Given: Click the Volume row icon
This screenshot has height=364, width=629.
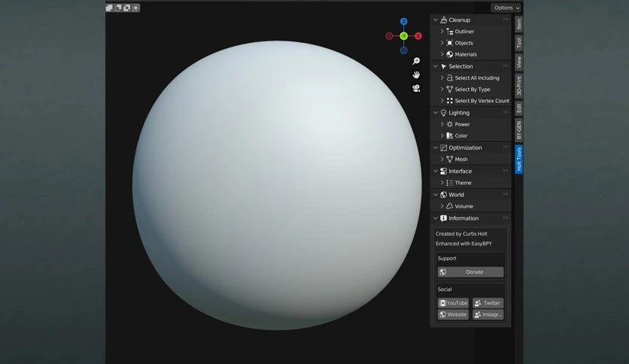Looking at the screenshot, I should pos(450,206).
